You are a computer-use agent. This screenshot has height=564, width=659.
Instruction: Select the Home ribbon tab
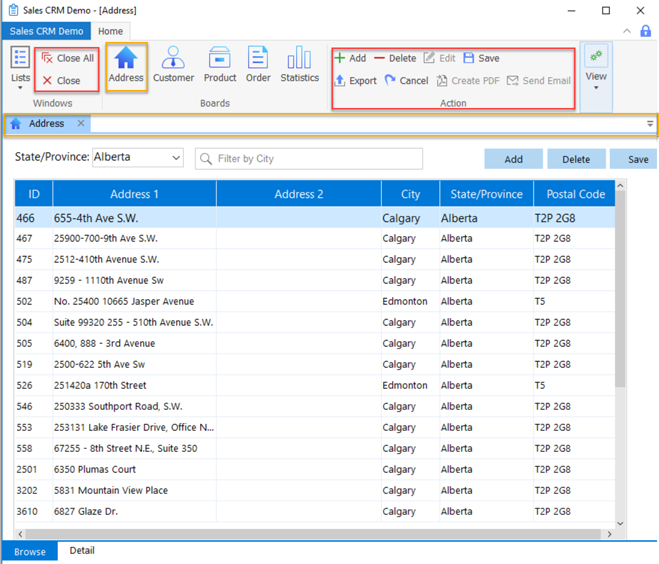click(111, 31)
